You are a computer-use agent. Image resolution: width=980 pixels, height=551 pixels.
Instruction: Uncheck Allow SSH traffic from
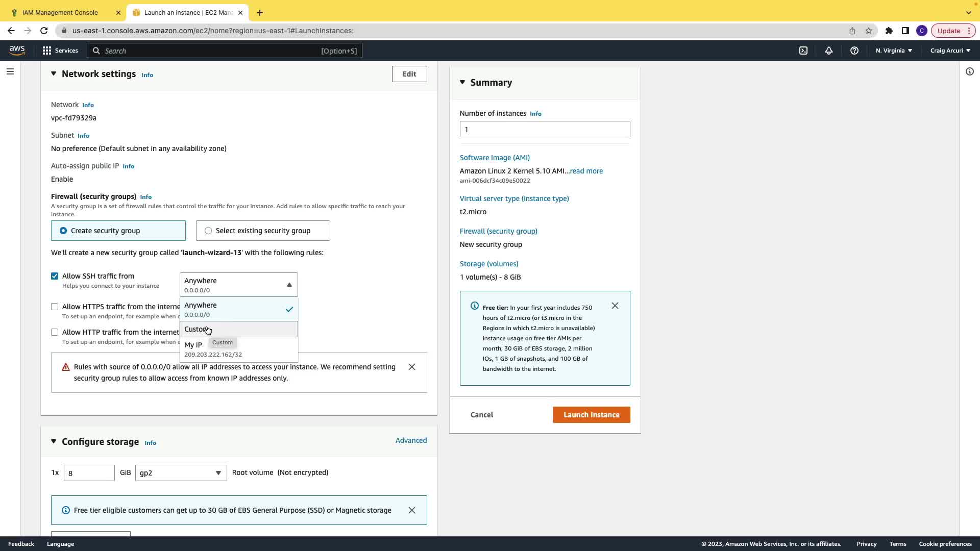(55, 276)
